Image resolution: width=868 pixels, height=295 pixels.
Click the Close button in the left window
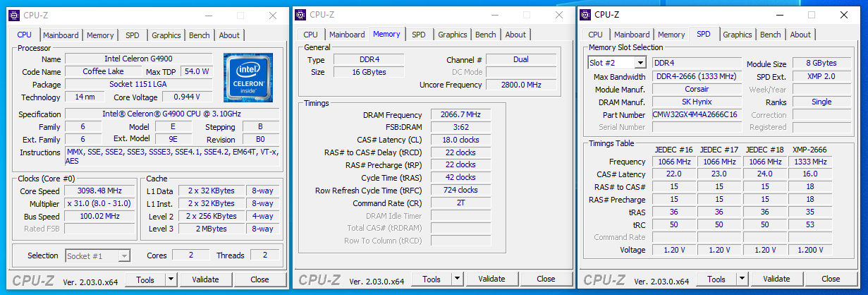(259, 279)
